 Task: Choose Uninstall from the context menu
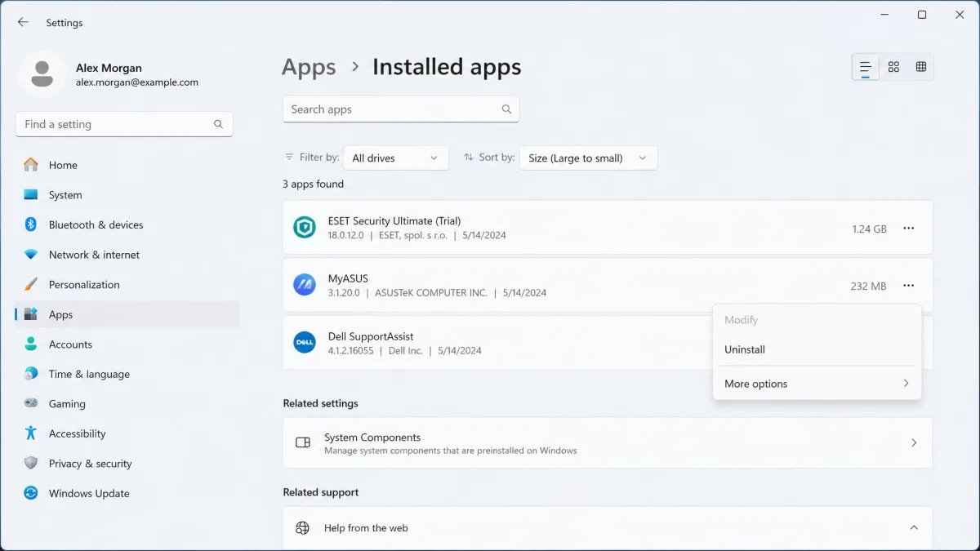817,349
